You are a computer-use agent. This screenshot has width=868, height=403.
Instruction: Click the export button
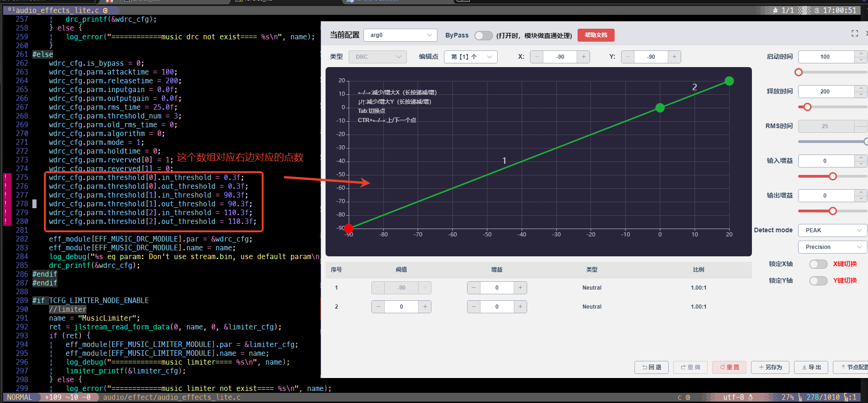[x=811, y=367]
